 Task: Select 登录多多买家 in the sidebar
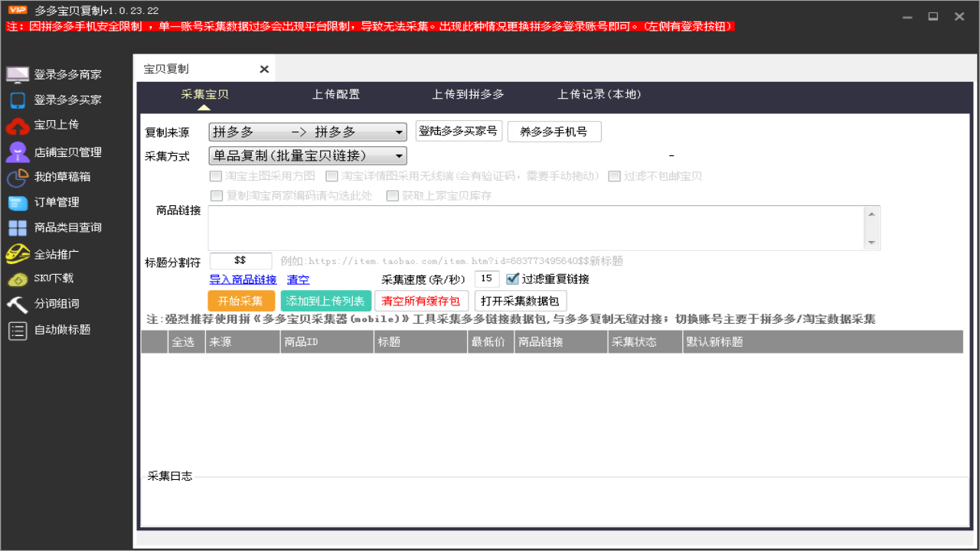[54, 99]
